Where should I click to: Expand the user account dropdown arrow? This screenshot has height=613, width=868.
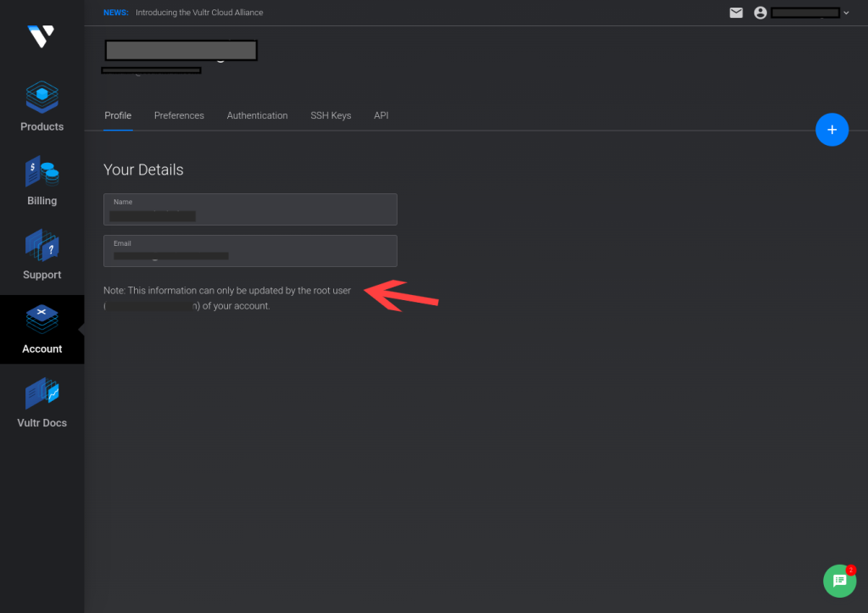(846, 13)
